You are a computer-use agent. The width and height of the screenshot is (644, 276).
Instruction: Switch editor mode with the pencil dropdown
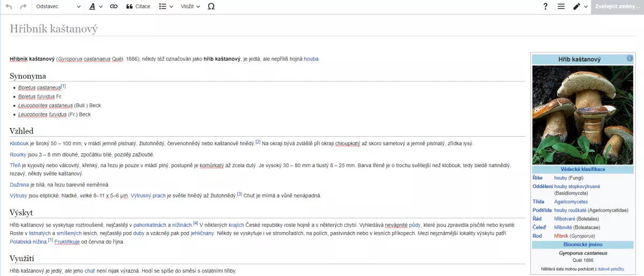tap(580, 6)
